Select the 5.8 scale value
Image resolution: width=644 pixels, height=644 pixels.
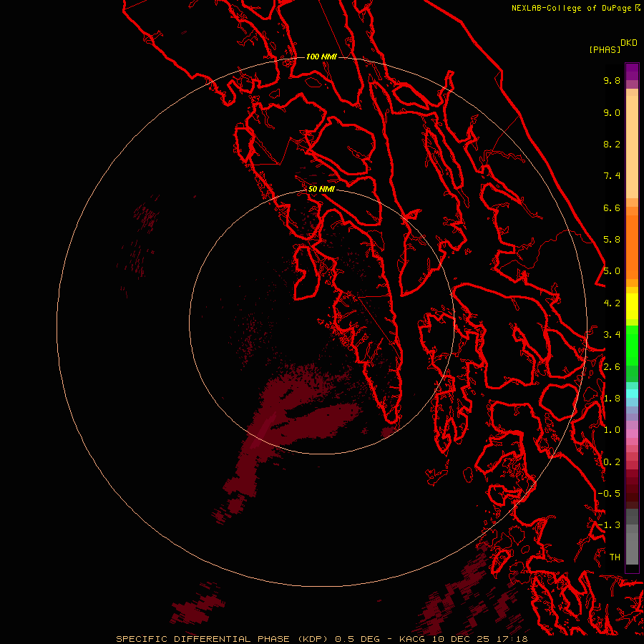pos(612,240)
